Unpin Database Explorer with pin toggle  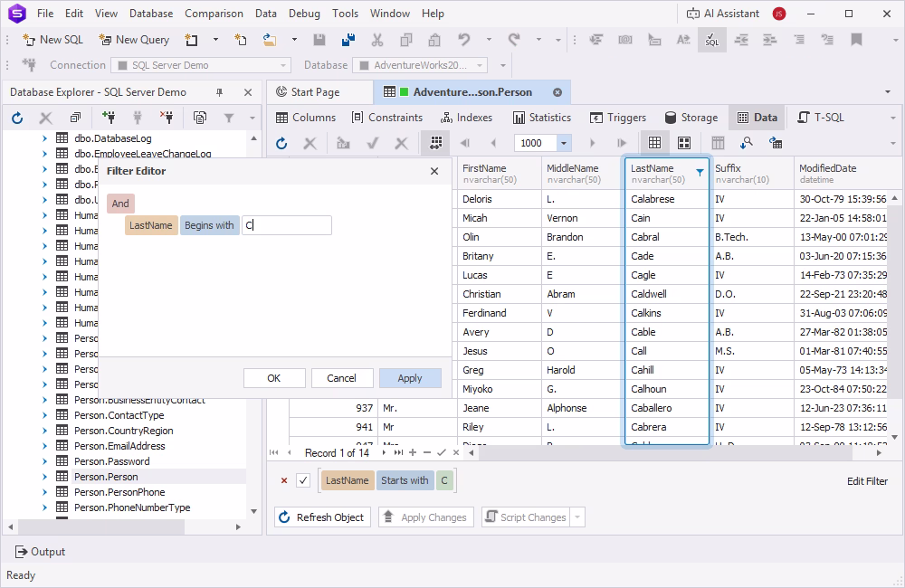click(218, 91)
